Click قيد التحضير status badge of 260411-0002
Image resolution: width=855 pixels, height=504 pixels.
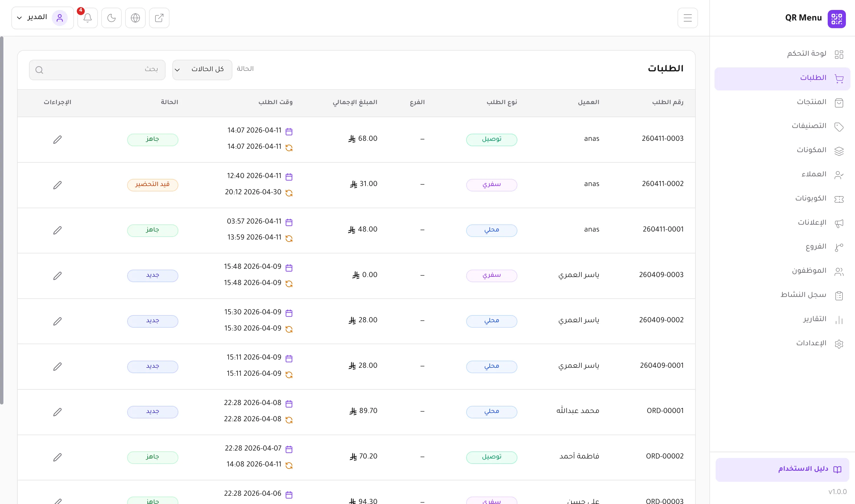point(152,185)
